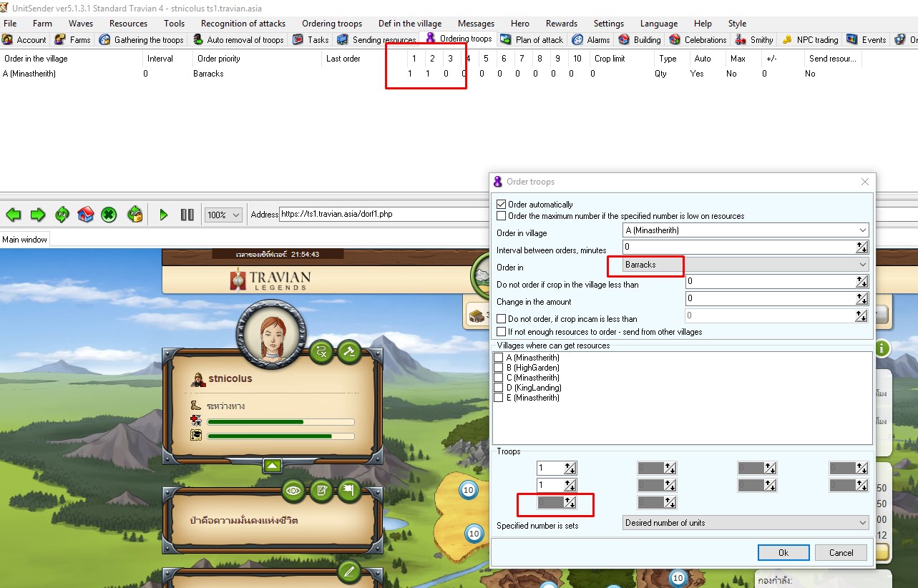Open the Gathering the troops tab
The image size is (918, 588).
(x=142, y=39)
